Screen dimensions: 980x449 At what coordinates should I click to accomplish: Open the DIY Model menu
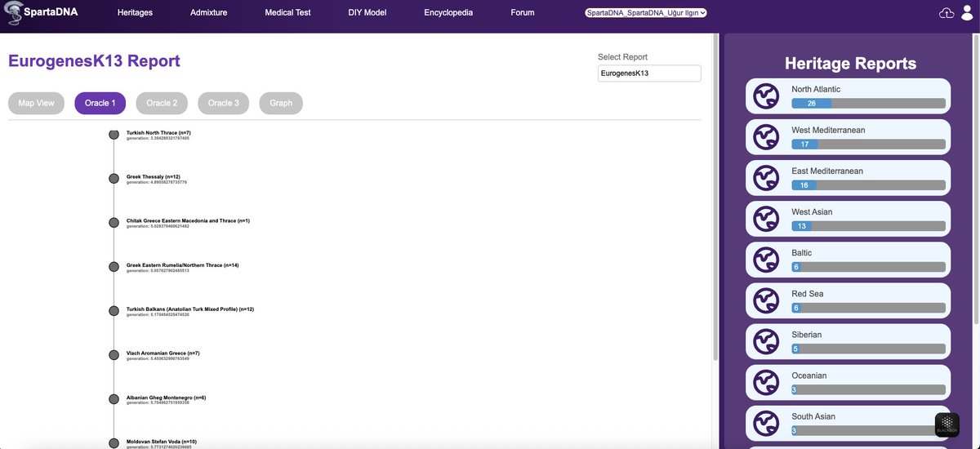367,13
